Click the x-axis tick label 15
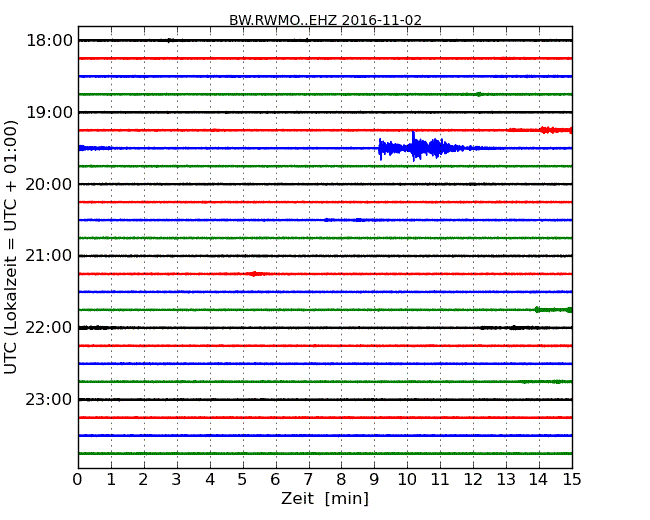 (572, 479)
